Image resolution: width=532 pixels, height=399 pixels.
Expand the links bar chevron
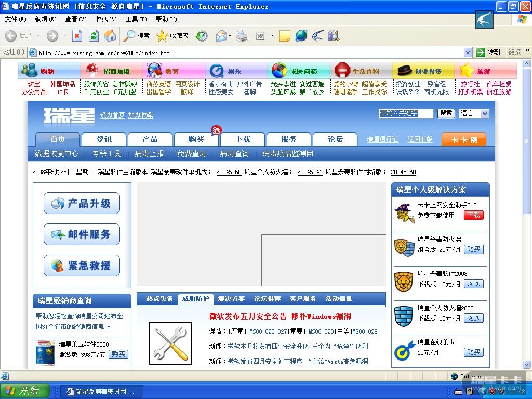click(528, 50)
